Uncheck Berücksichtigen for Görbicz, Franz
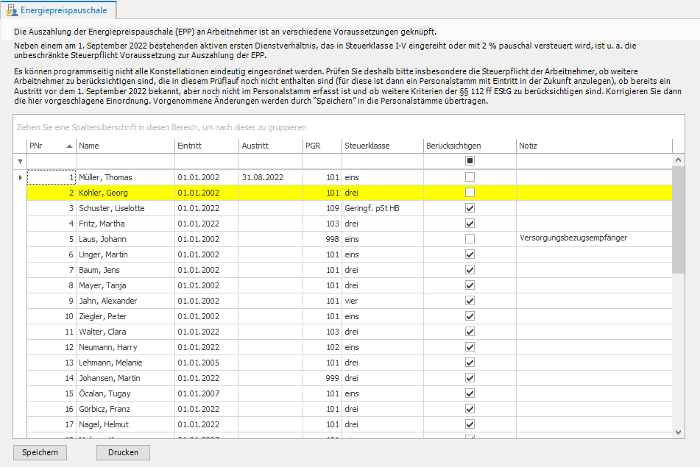 [470, 409]
